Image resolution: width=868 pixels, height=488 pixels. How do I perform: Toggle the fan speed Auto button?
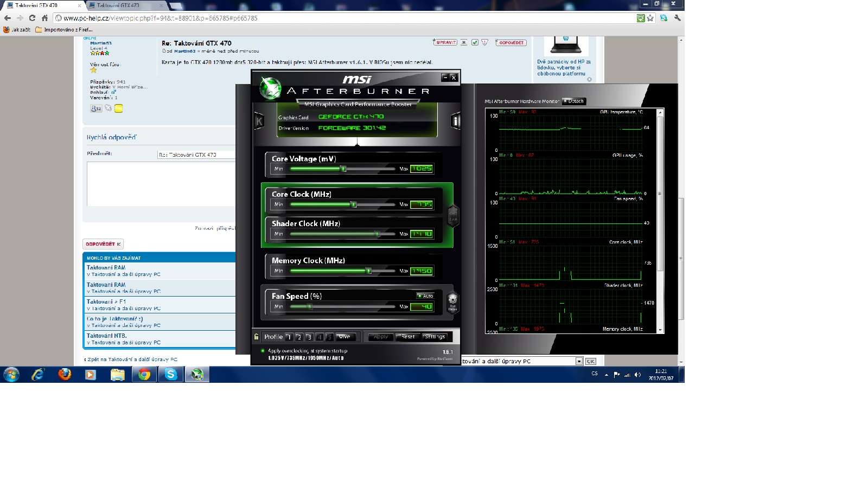[425, 296]
